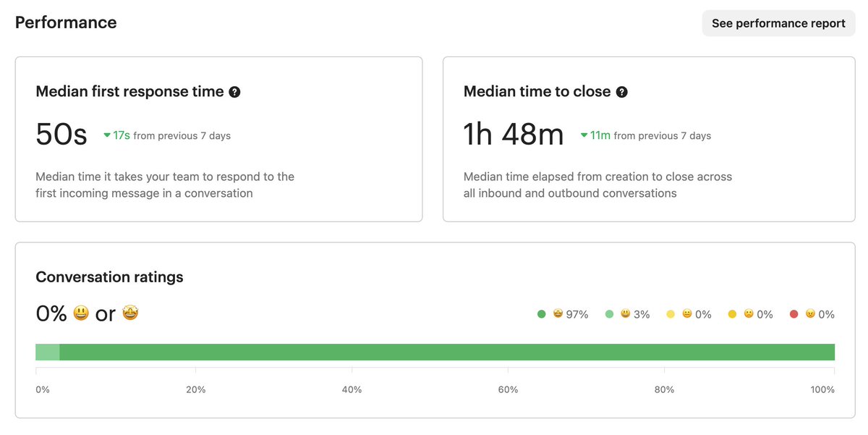Click the orange dot beside the unhappy rating
Image resolution: width=868 pixels, height=435 pixels.
coord(732,314)
